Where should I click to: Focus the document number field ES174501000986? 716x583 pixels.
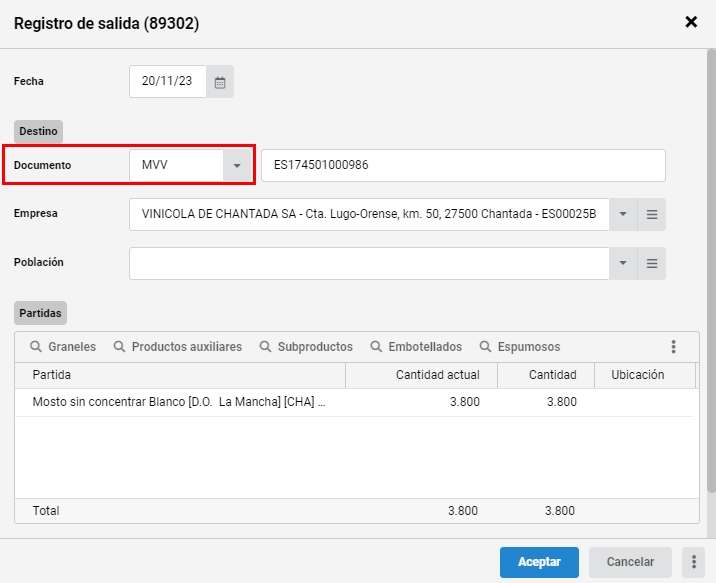point(463,165)
